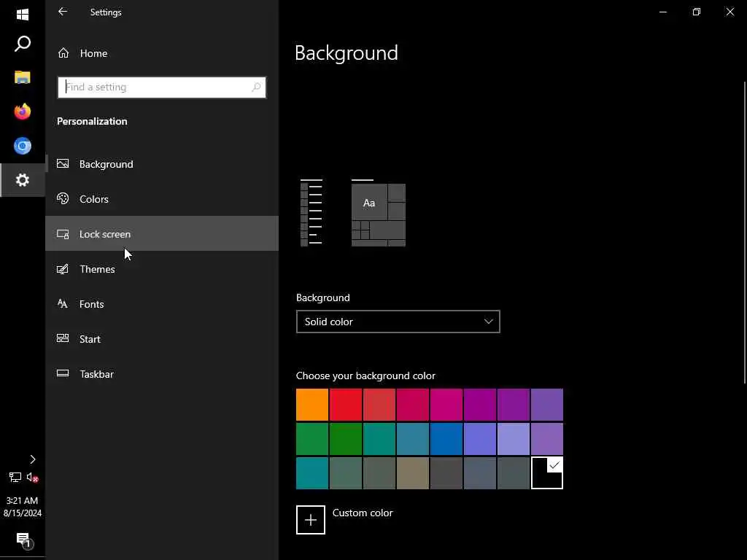Image resolution: width=747 pixels, height=560 pixels.
Task: Open the notification center icon
Action: [x=23, y=540]
